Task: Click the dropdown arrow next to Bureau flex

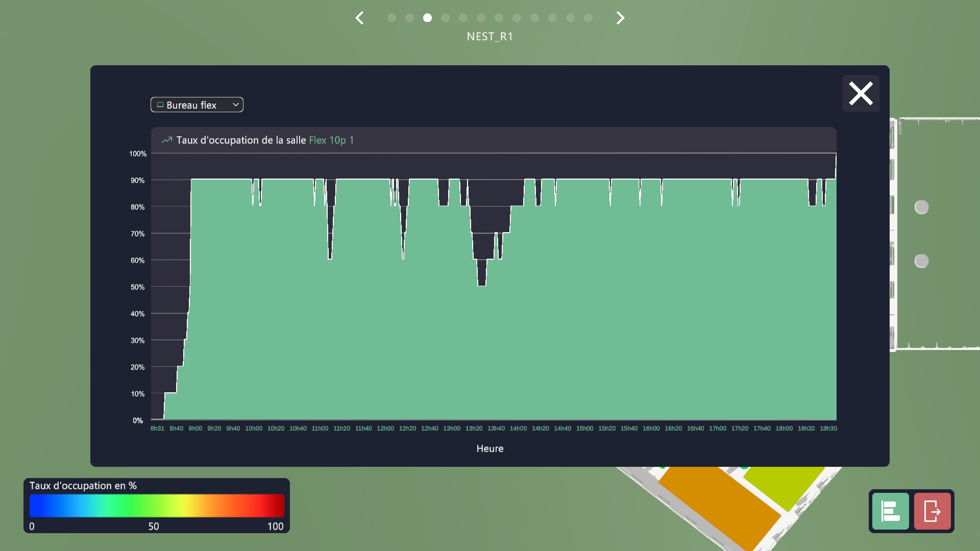Action: point(236,105)
